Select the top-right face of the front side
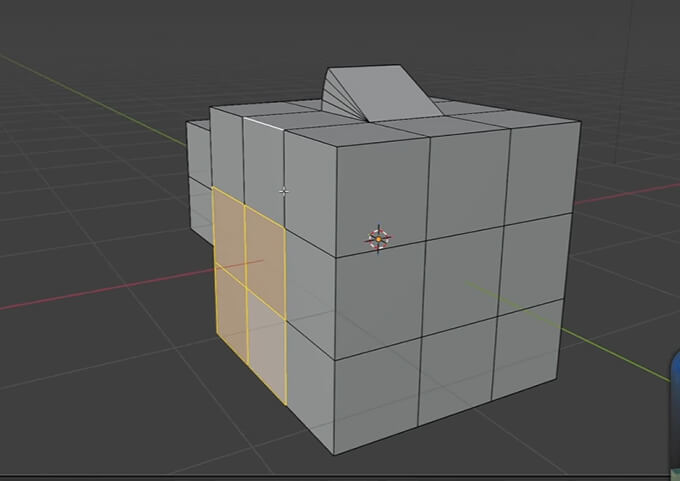Screen dimensions: 680x481 pyautogui.click(x=541, y=173)
